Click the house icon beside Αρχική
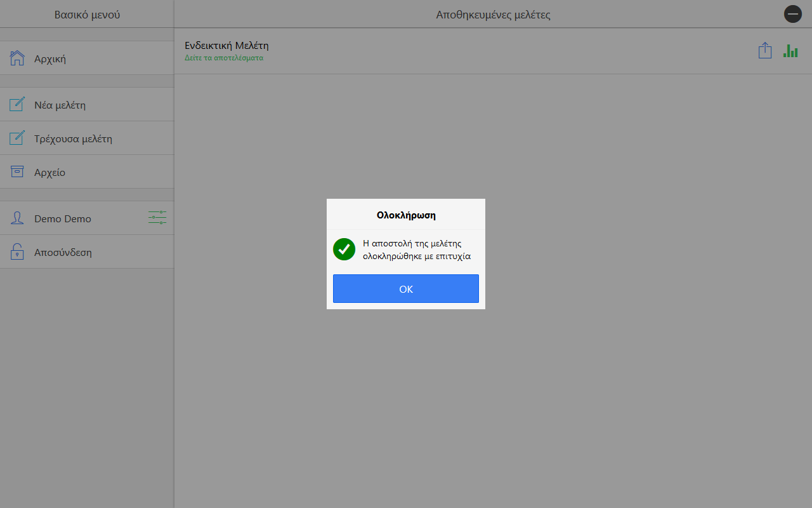Screen dimensions: 812x508 17,58
